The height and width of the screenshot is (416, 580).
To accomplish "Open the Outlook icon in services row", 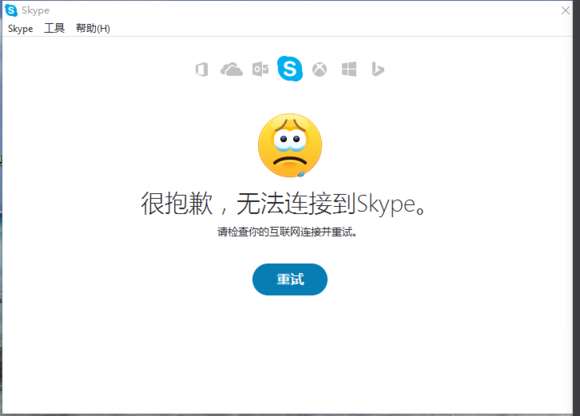I will coord(260,69).
